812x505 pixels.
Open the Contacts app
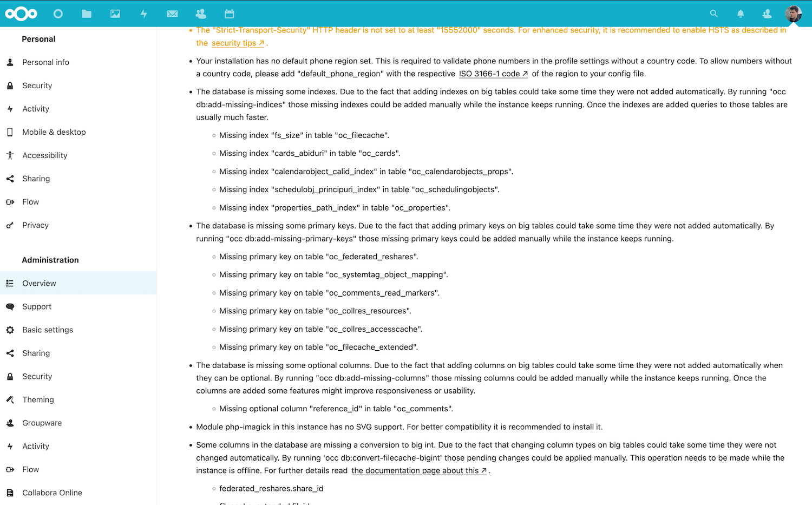201,14
